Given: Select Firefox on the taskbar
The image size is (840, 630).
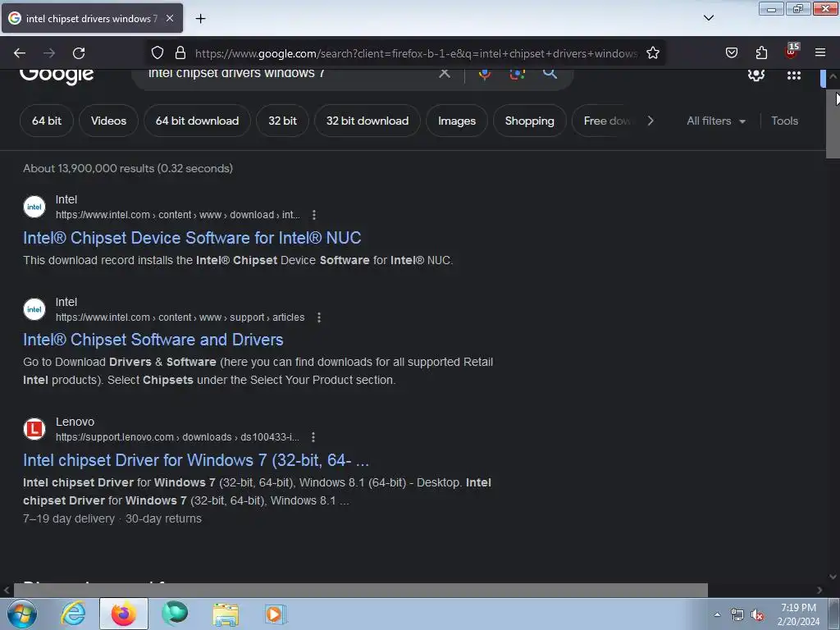Looking at the screenshot, I should click(124, 614).
